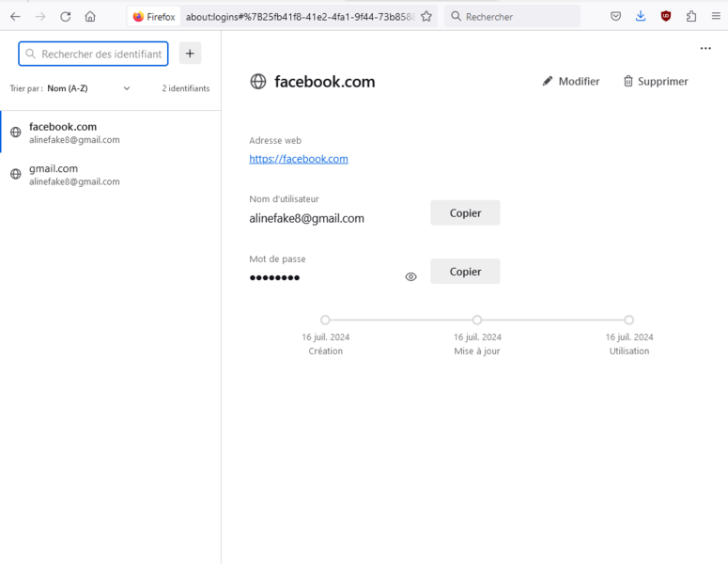Open the https://facebook.com link

(x=299, y=159)
